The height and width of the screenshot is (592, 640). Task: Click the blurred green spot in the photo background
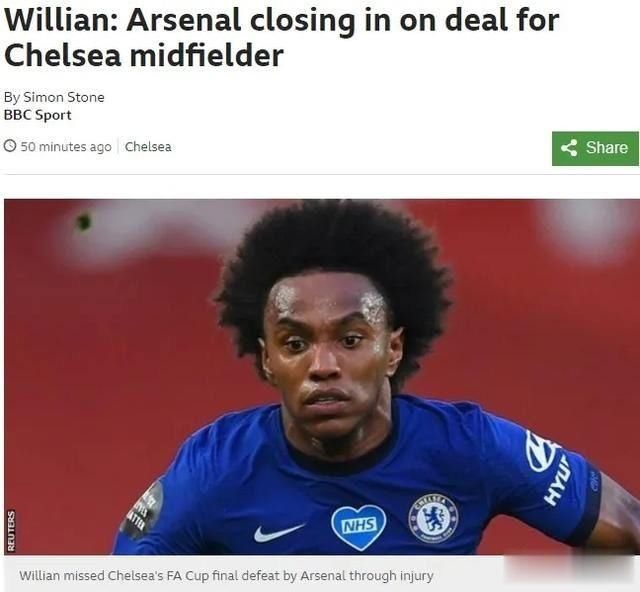83,222
